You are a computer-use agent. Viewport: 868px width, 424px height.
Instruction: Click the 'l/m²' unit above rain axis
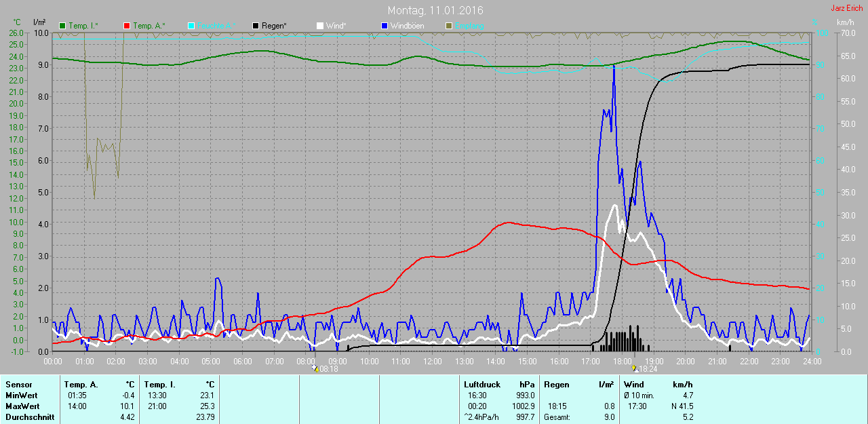click(39, 22)
